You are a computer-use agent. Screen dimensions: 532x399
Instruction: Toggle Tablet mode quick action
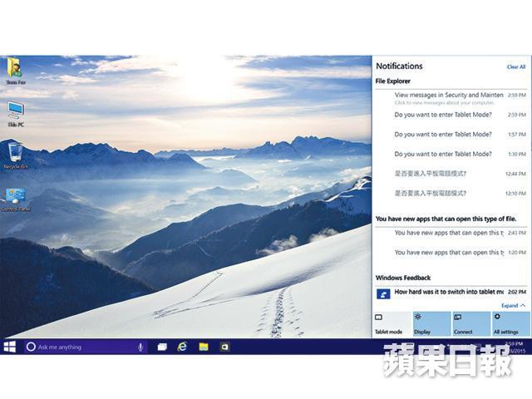click(x=392, y=324)
